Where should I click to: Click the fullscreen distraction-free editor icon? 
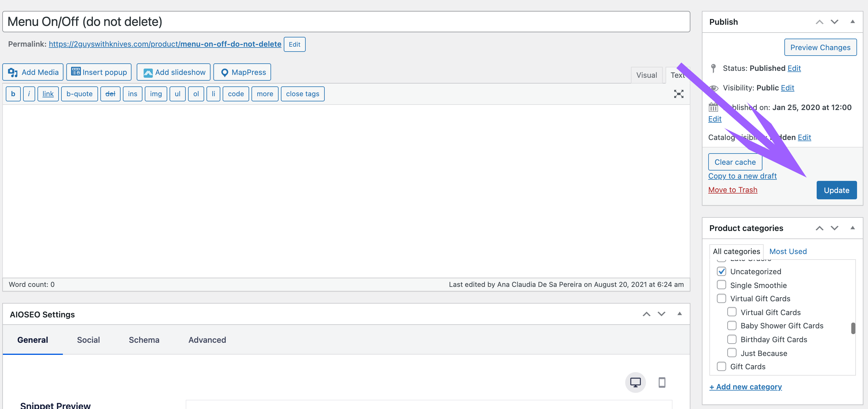(678, 94)
